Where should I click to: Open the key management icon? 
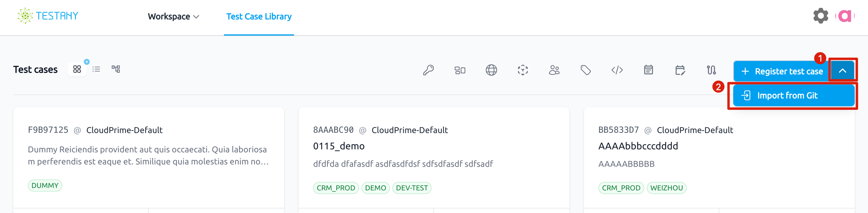[428, 70]
